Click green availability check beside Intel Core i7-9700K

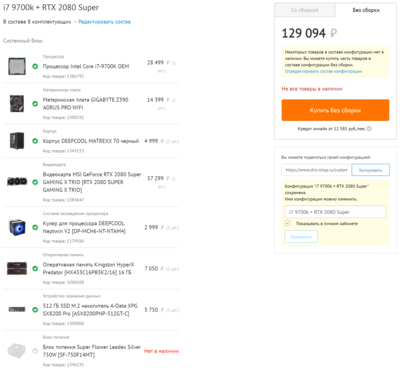click(35, 66)
